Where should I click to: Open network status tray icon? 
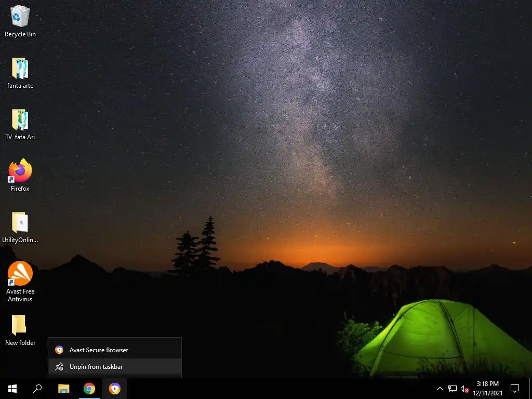pos(453,389)
